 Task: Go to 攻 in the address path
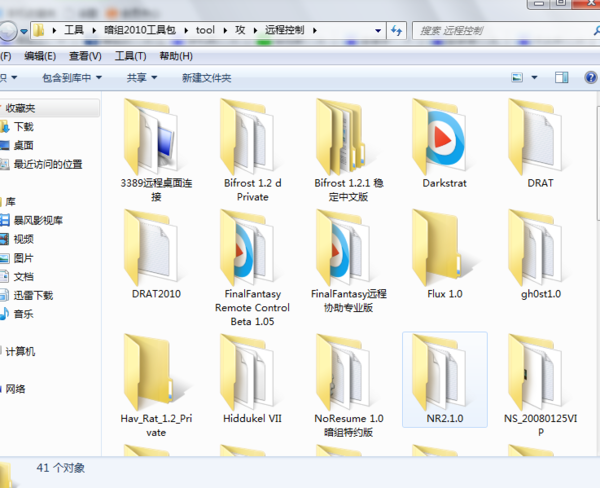click(240, 30)
